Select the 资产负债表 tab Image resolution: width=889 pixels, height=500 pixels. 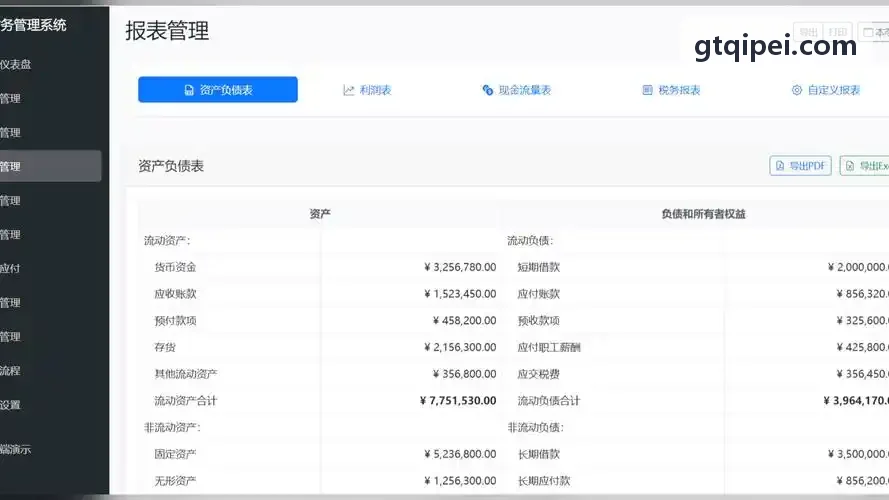click(x=218, y=90)
